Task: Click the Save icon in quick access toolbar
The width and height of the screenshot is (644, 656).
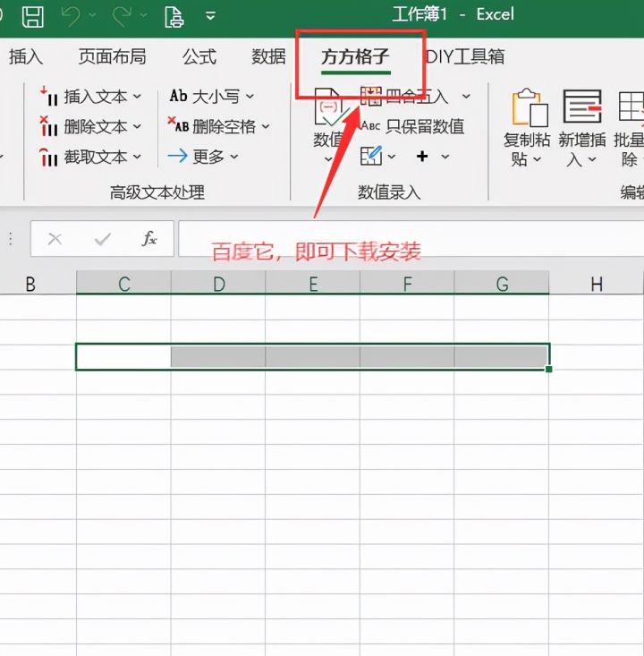Action: click(x=32, y=16)
